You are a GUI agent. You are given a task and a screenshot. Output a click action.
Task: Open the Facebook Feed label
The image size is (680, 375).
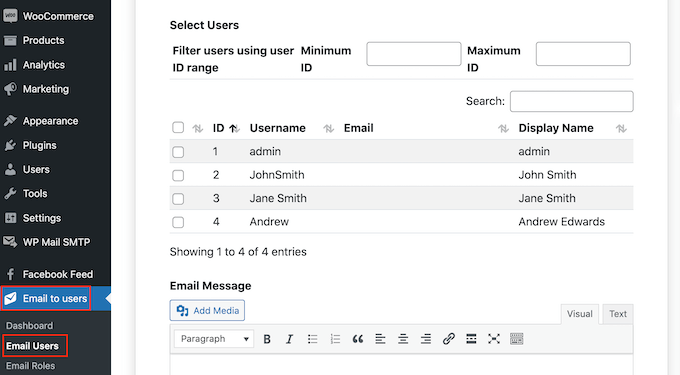(x=58, y=274)
